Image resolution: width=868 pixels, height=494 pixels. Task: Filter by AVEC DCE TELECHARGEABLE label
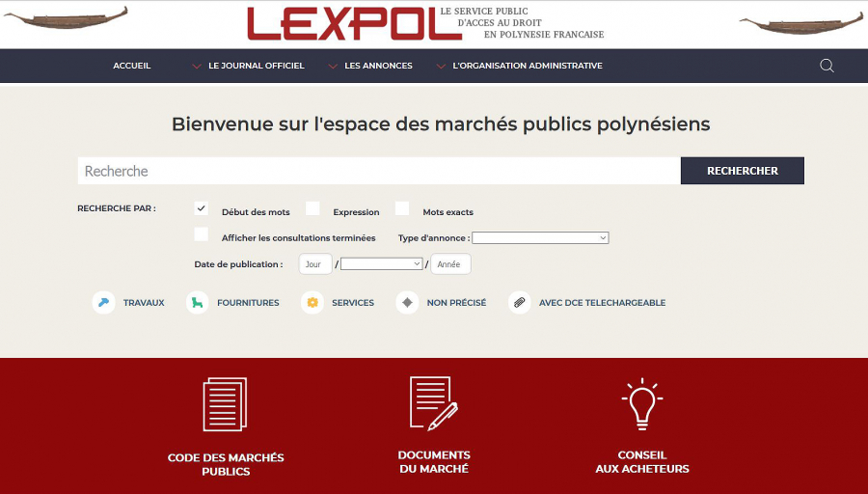tap(602, 303)
